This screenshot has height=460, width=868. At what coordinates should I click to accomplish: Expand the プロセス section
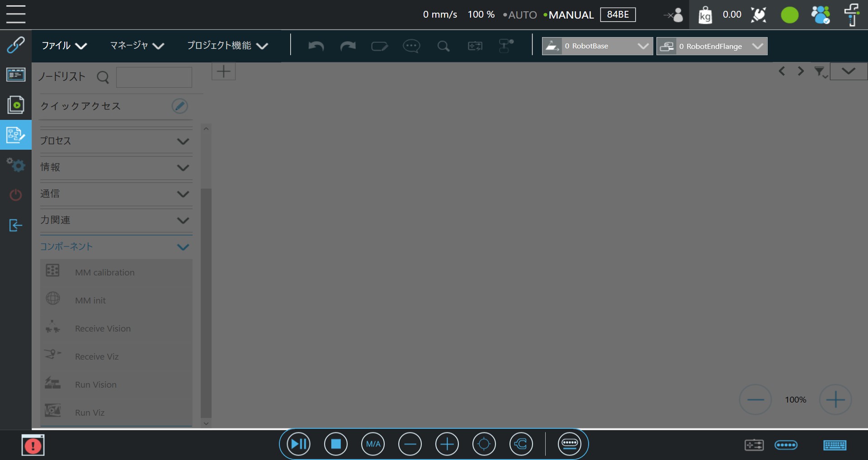click(116, 141)
